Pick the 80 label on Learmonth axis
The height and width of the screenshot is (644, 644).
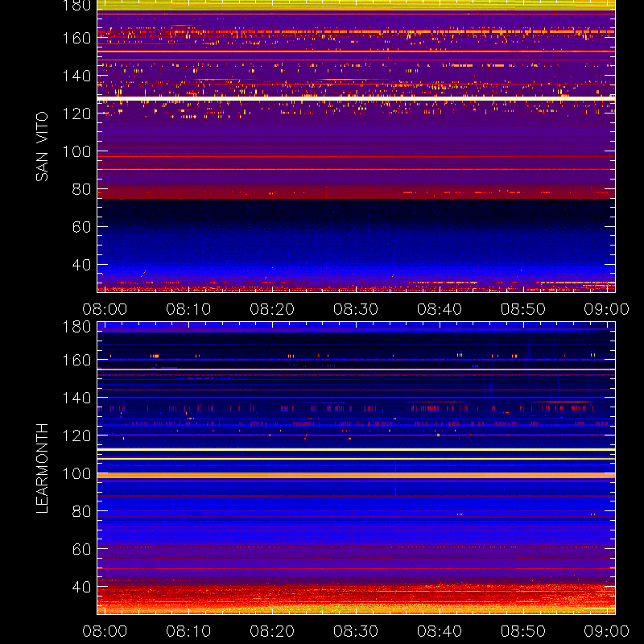click(81, 511)
